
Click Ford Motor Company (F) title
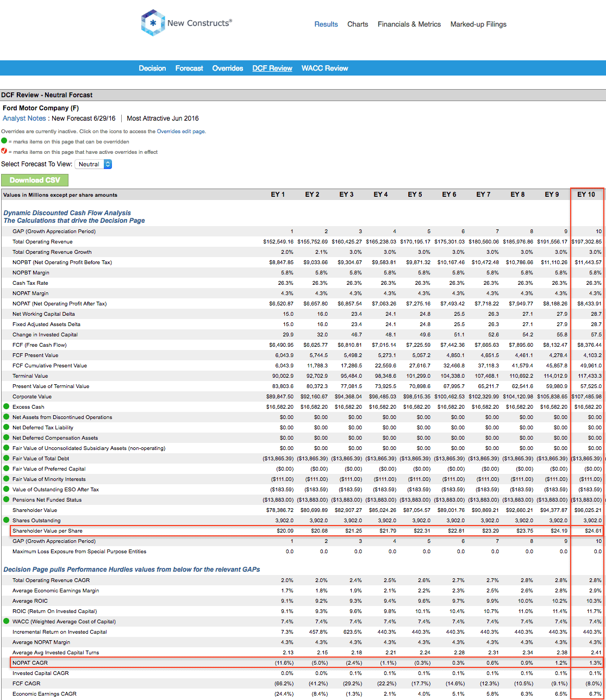[41, 108]
